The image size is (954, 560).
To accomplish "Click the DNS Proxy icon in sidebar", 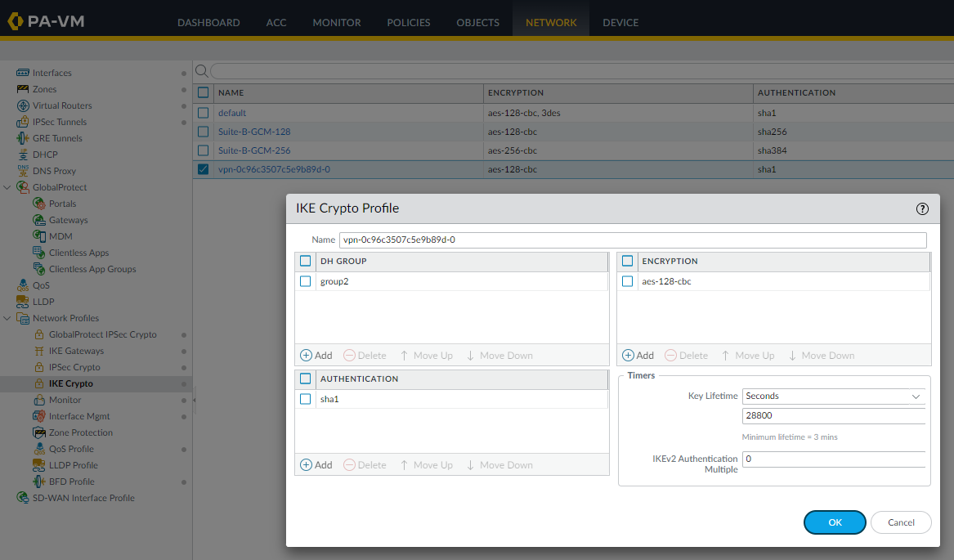I will click(23, 171).
